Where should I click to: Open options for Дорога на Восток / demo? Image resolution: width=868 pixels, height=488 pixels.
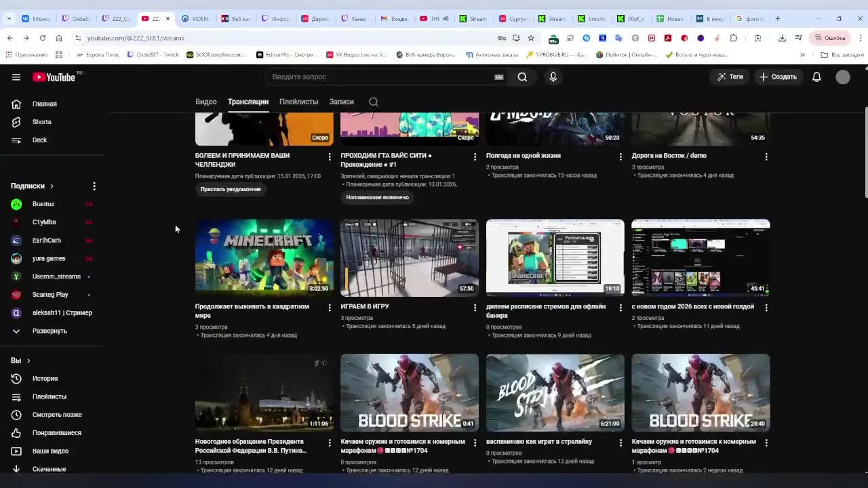766,157
